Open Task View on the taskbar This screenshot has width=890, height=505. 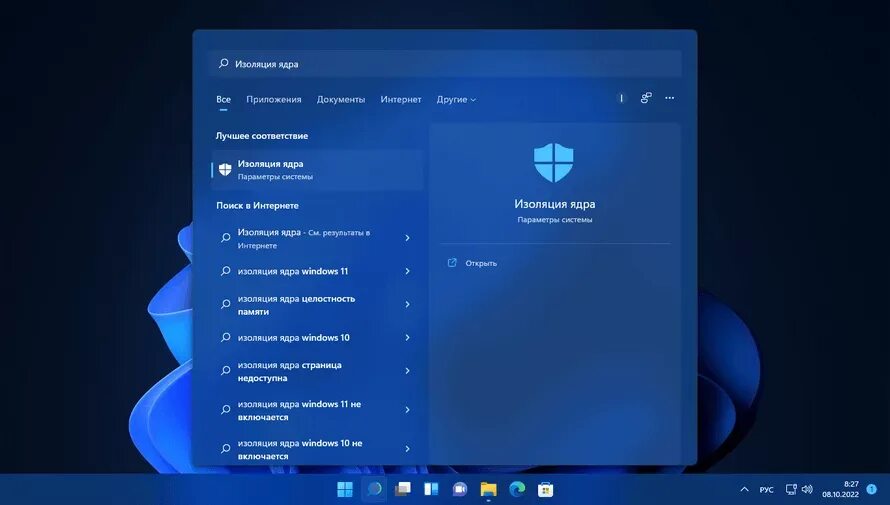tap(402, 489)
